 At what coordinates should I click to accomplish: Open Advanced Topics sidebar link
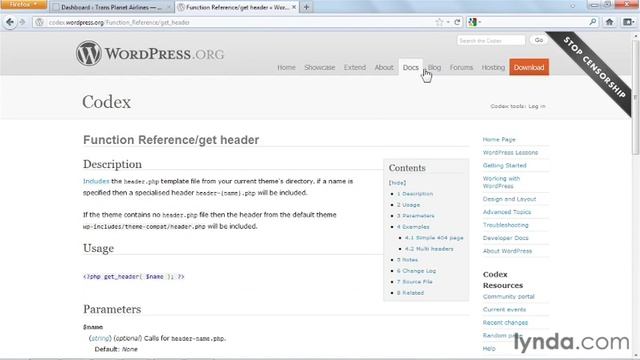click(507, 212)
